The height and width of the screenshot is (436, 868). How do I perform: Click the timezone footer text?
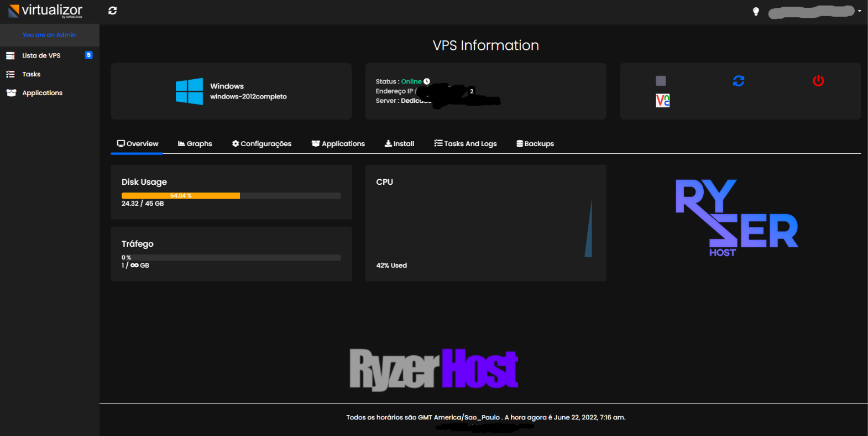click(x=486, y=418)
